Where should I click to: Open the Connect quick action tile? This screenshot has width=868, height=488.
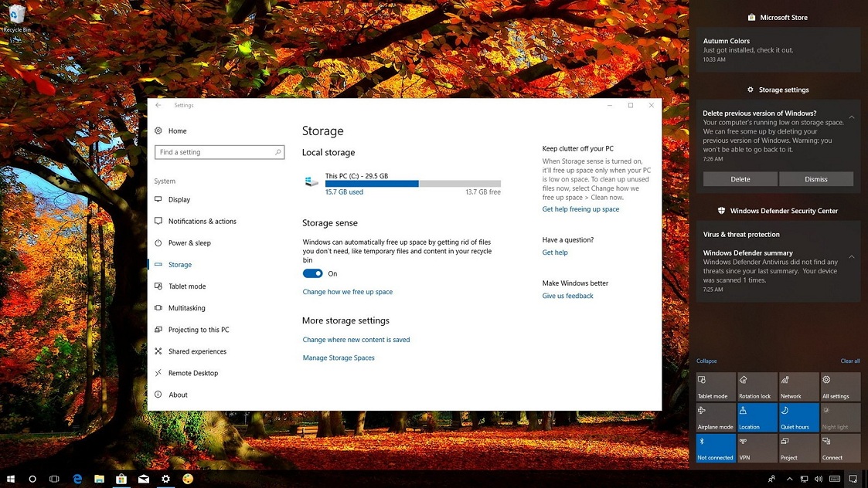tap(839, 448)
